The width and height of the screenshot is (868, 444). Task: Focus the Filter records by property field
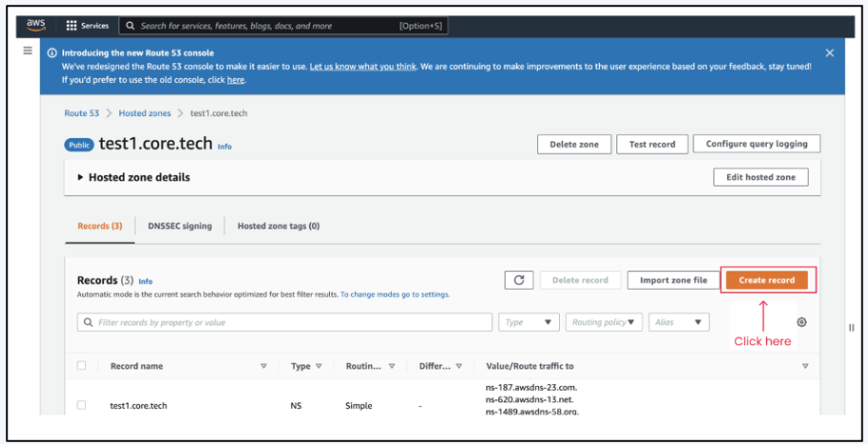284,322
